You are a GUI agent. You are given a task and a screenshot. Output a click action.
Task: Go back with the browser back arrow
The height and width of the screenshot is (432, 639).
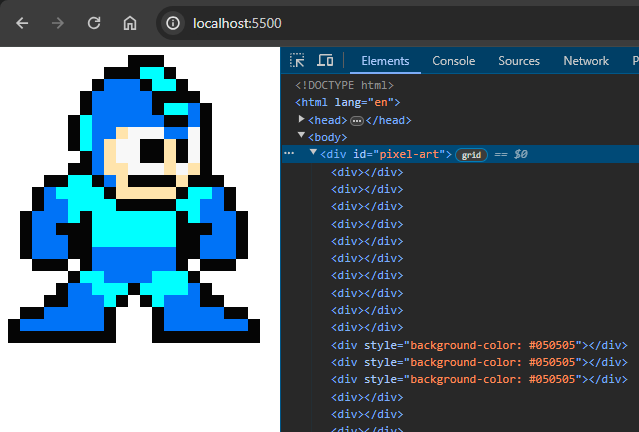[22, 23]
